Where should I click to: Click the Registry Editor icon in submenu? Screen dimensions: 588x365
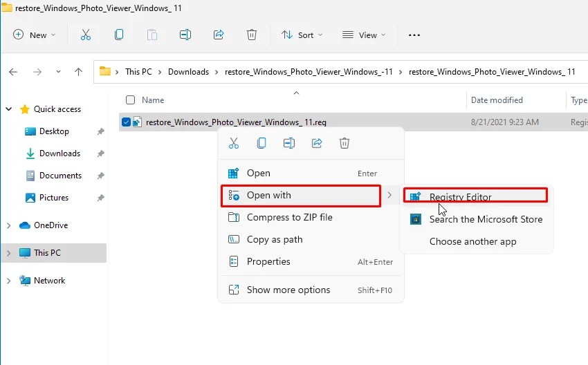point(415,196)
